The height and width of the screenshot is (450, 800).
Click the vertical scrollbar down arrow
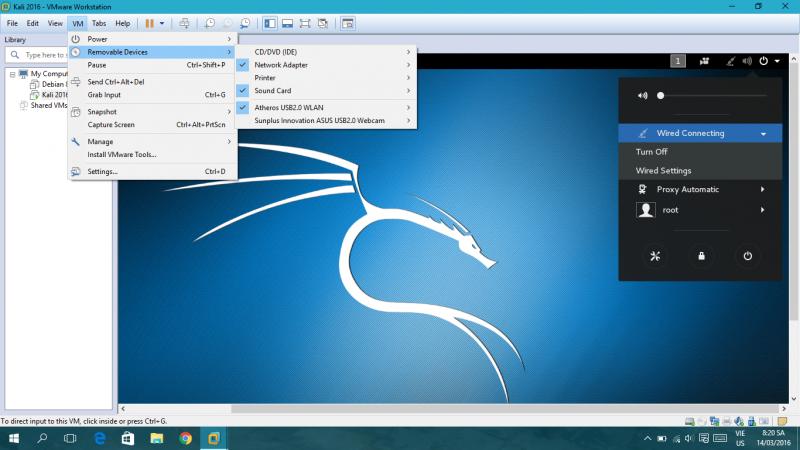(793, 399)
